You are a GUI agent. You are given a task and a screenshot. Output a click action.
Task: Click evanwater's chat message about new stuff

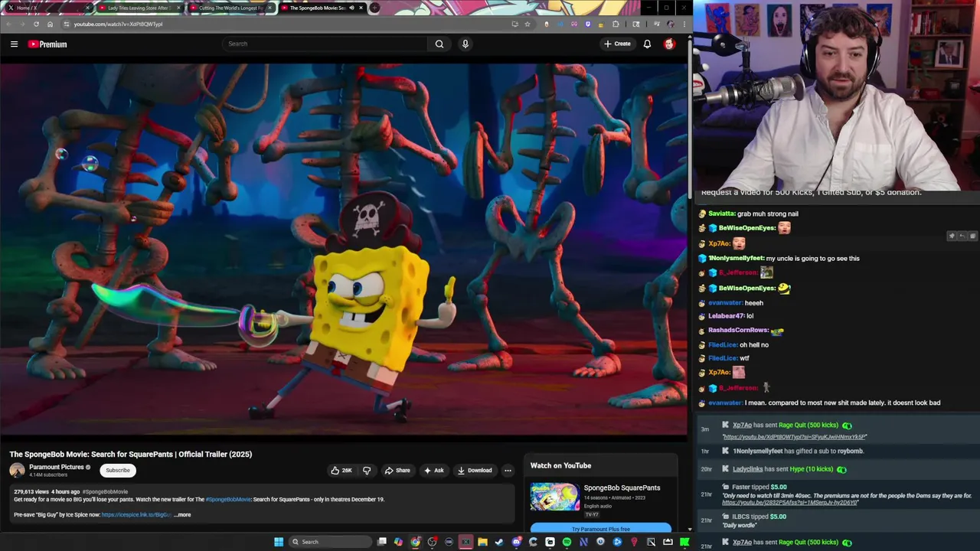coord(842,403)
